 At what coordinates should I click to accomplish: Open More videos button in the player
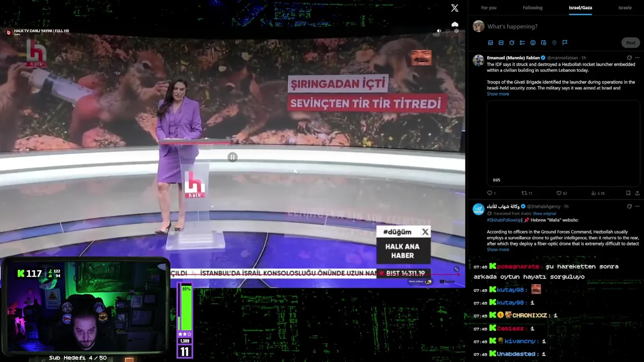click(x=420, y=282)
